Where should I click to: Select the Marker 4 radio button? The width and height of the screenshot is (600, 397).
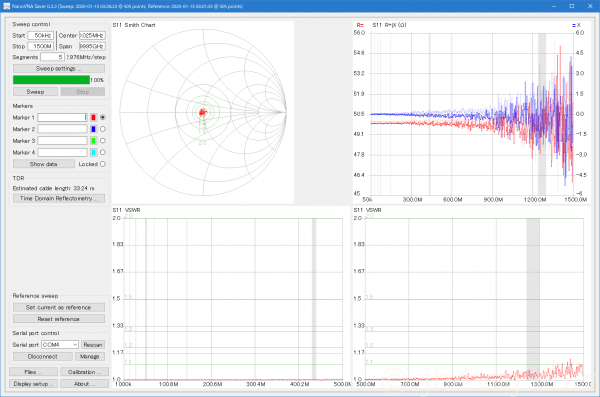[103, 152]
